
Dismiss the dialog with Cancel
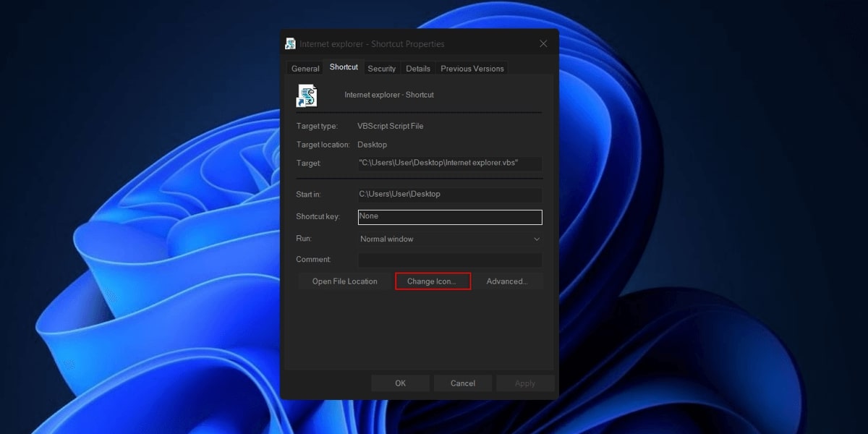tap(462, 383)
